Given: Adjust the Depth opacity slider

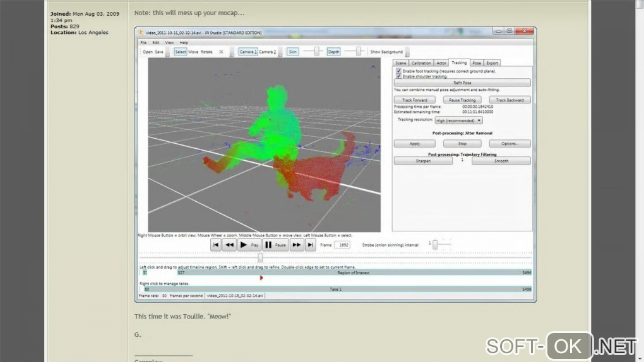Looking at the screenshot, I should coord(359,51).
